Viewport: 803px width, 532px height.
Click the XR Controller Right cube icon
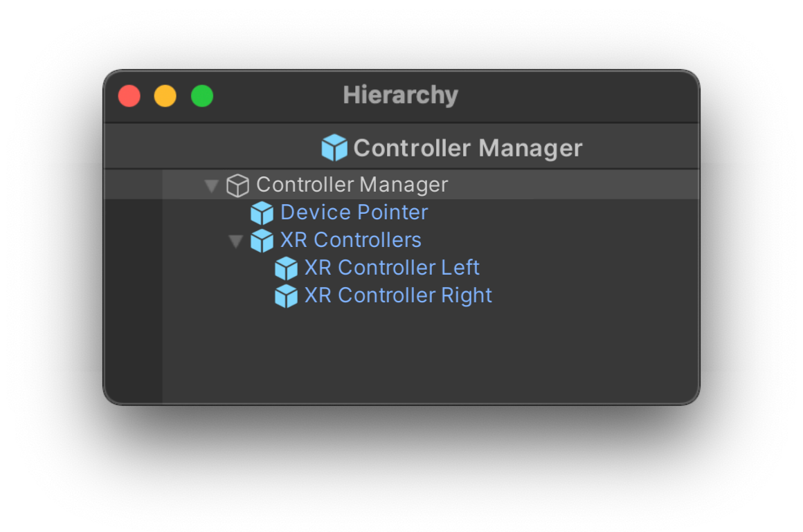pos(286,296)
